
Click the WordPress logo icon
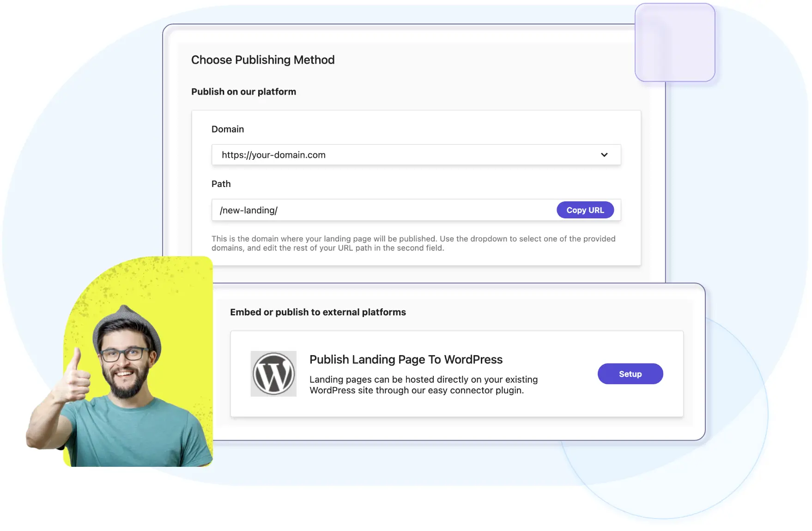(273, 374)
